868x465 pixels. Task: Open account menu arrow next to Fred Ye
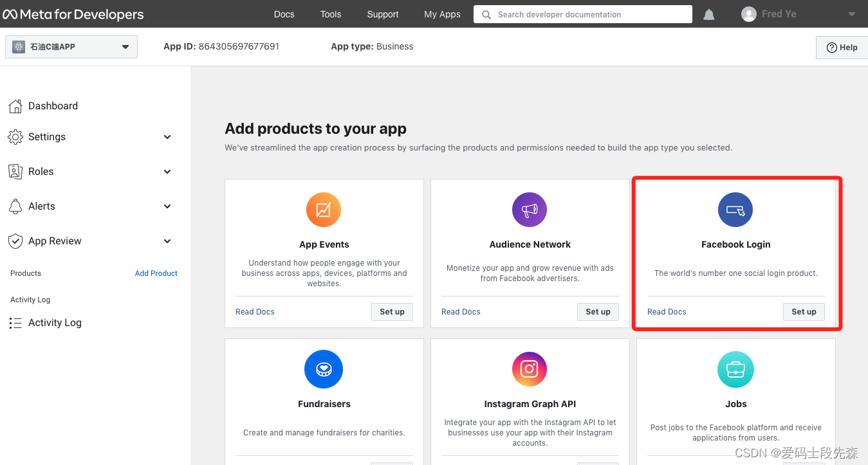pyautogui.click(x=851, y=14)
